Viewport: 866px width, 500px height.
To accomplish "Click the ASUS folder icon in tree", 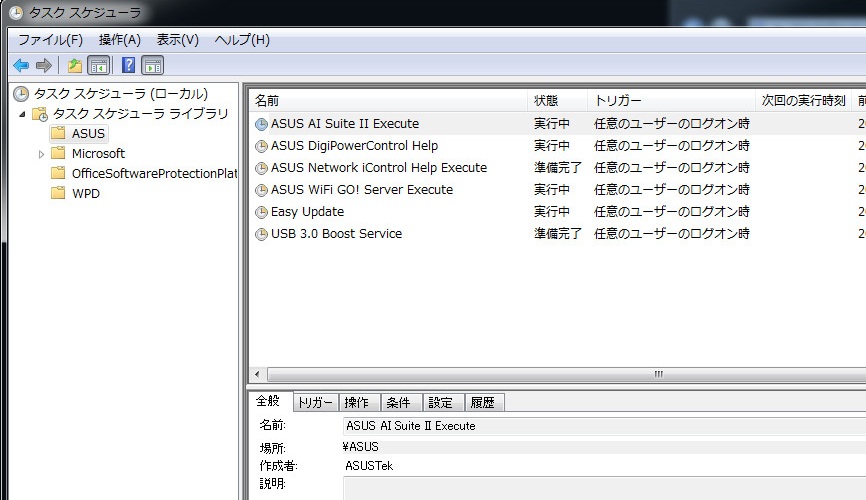I will coord(58,133).
